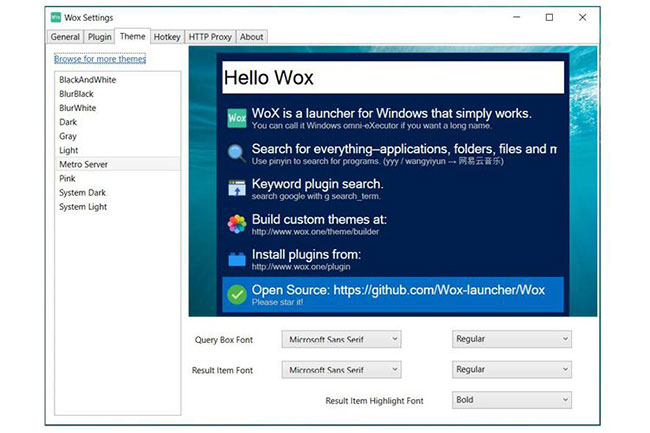Click the magnifying glass search result icon
Screen dimensions: 650x433
237,153
